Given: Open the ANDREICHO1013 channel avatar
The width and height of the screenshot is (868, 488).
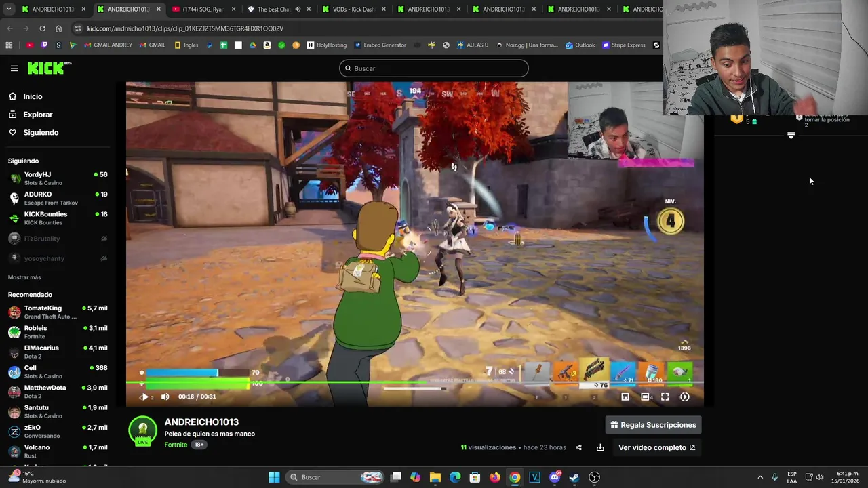Looking at the screenshot, I should point(142,430).
